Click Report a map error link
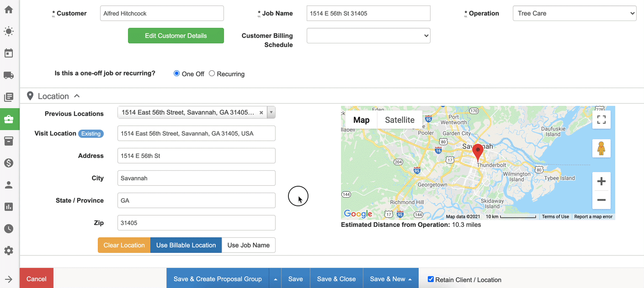 [x=593, y=217]
